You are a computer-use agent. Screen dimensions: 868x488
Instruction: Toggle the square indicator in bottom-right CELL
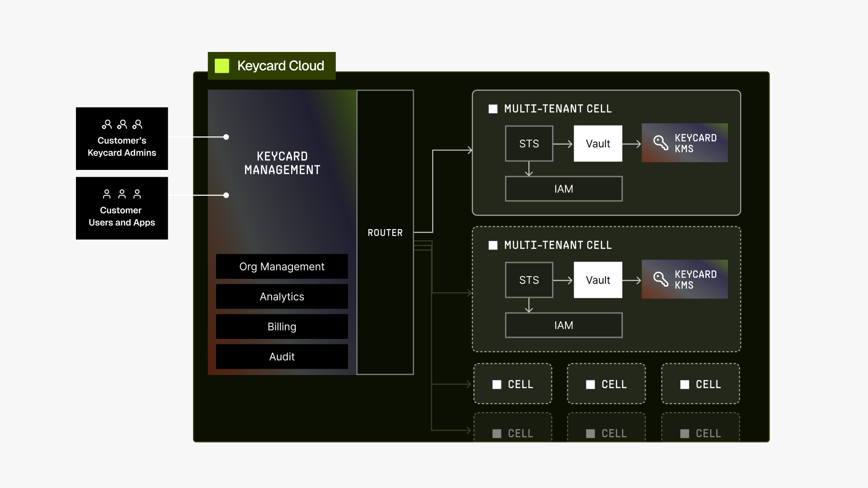coord(684,434)
